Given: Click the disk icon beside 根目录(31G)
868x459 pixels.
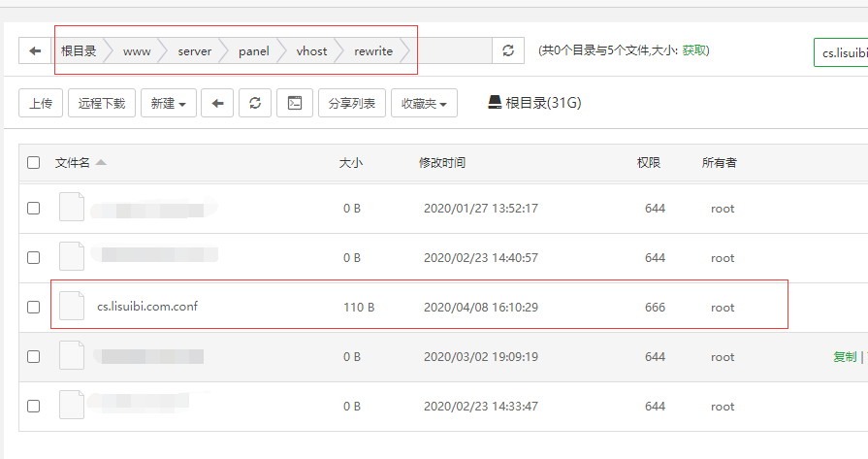Looking at the screenshot, I should pyautogui.click(x=495, y=103).
